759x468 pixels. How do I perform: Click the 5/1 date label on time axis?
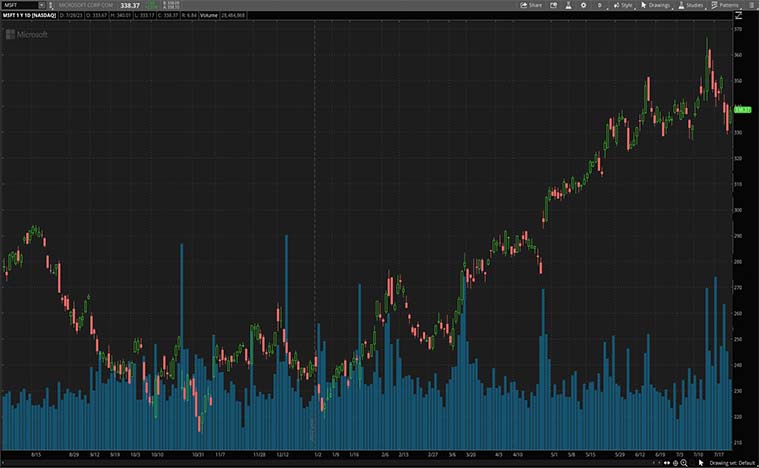(x=554, y=455)
